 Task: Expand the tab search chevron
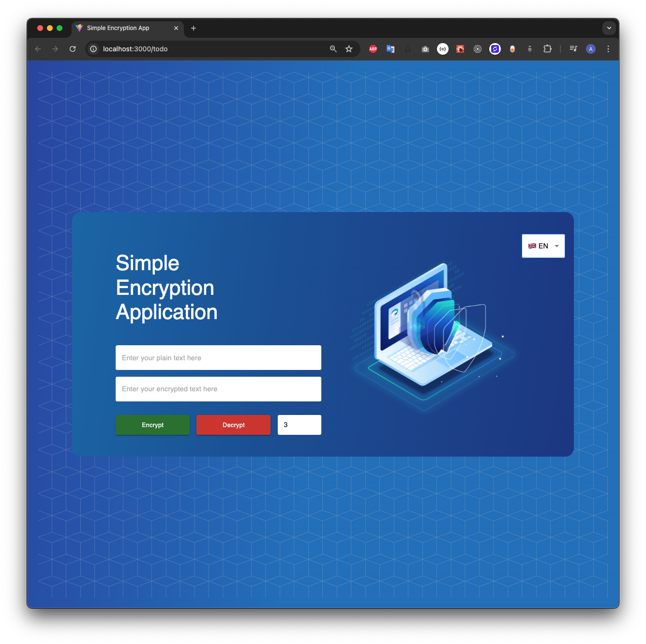[x=609, y=28]
